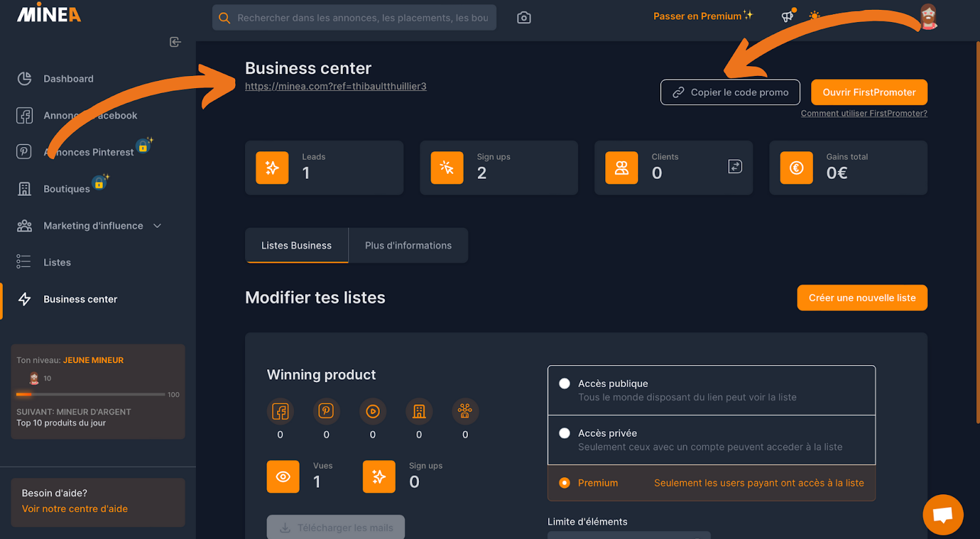Click the Listes sidebar icon
Image resolution: width=980 pixels, height=539 pixels.
pyautogui.click(x=24, y=262)
